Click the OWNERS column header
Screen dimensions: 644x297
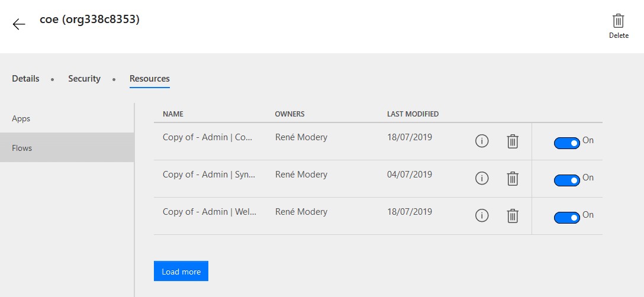[289, 114]
